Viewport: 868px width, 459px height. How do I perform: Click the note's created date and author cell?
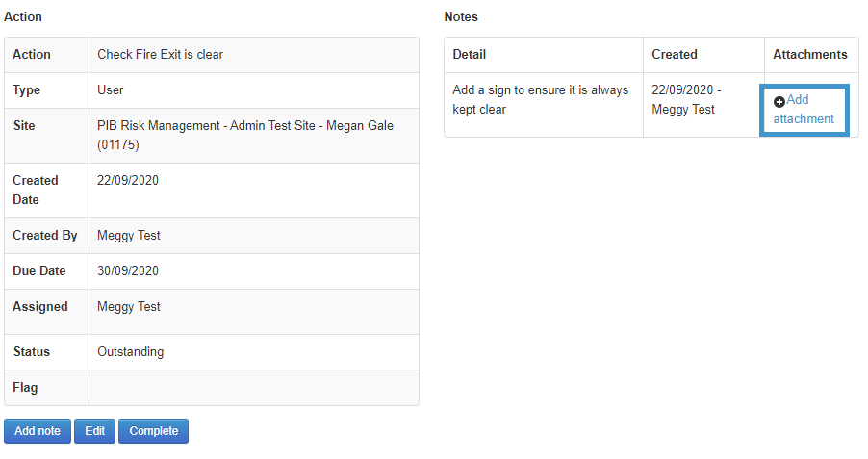coord(703,105)
